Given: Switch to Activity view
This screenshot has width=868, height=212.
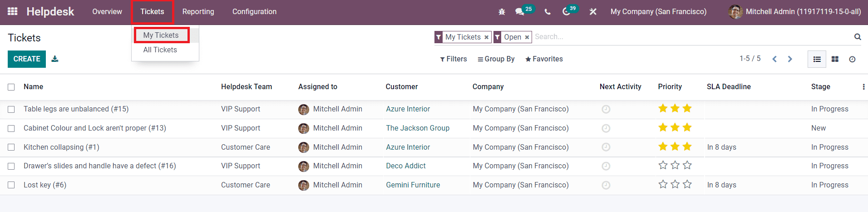Looking at the screenshot, I should tap(852, 59).
